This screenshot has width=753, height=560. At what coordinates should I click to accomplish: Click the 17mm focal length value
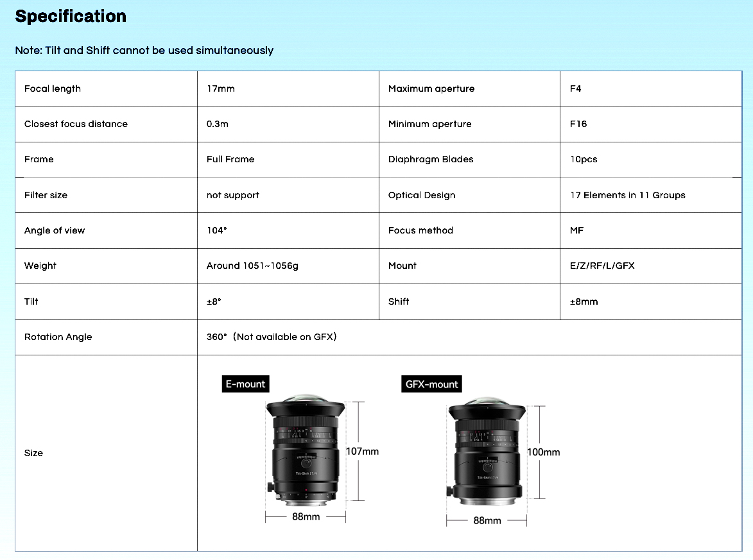pos(221,89)
